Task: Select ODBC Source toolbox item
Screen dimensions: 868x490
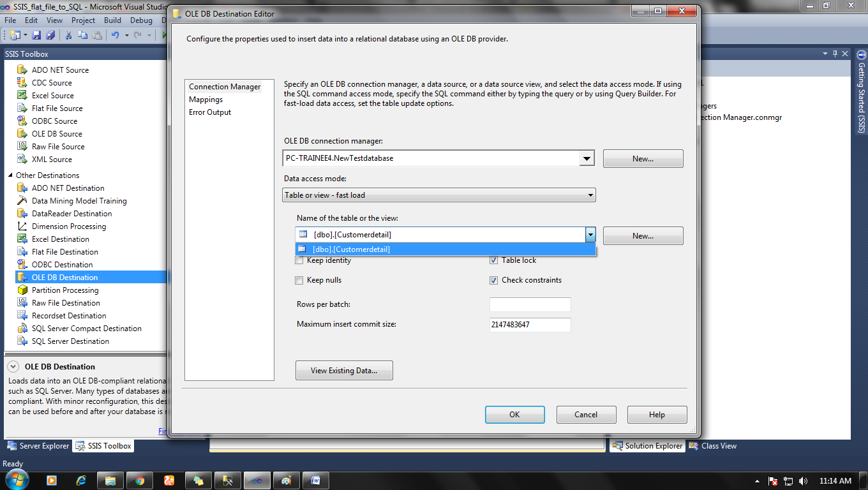Action: 54,121
